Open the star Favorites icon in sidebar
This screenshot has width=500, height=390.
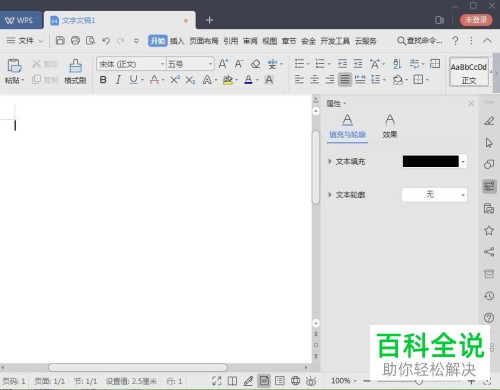(489, 230)
